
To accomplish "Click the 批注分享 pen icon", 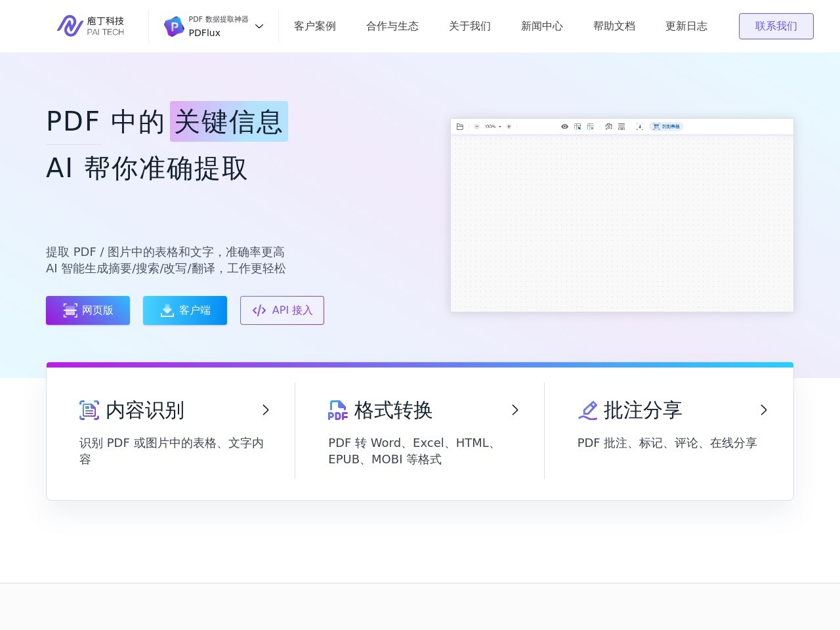I will click(x=587, y=410).
